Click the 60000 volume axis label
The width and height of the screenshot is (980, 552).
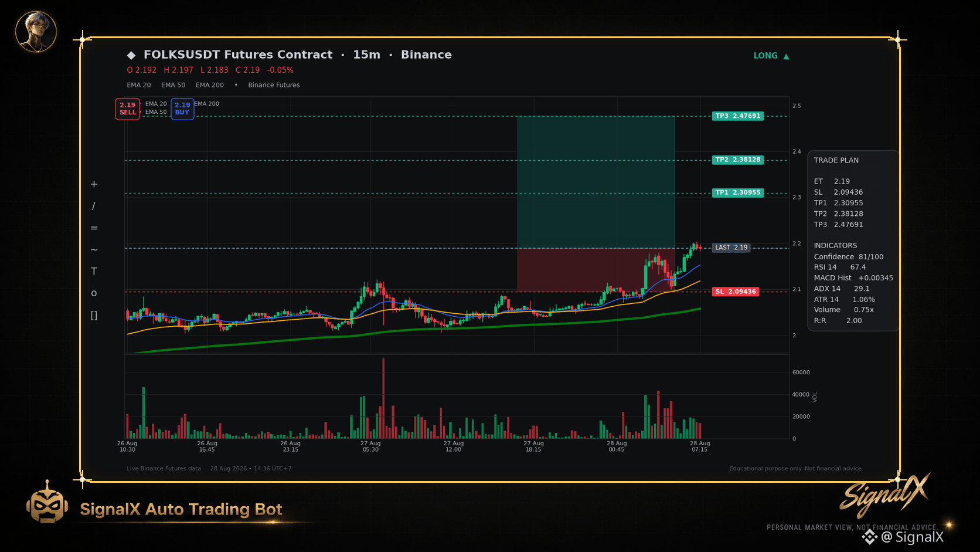801,372
